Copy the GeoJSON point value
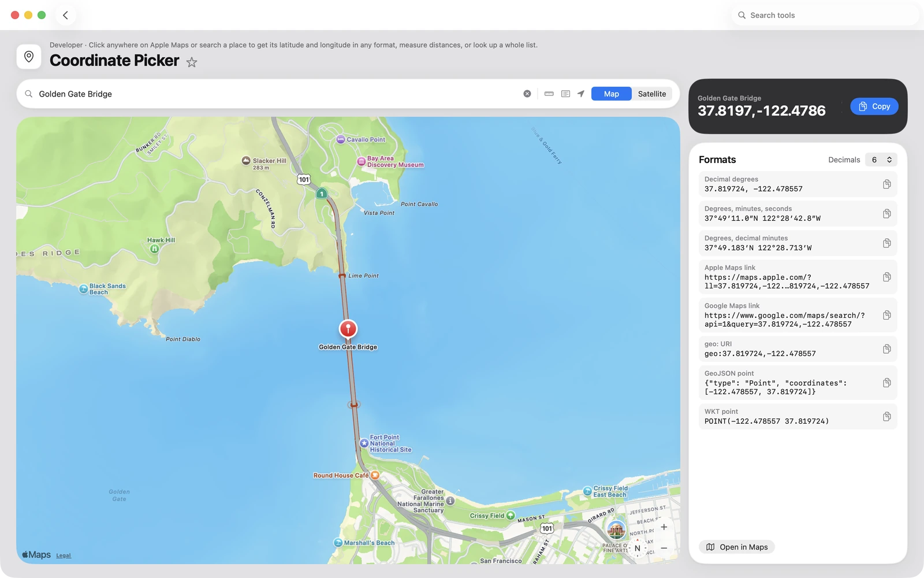The width and height of the screenshot is (924, 578). coord(887,383)
